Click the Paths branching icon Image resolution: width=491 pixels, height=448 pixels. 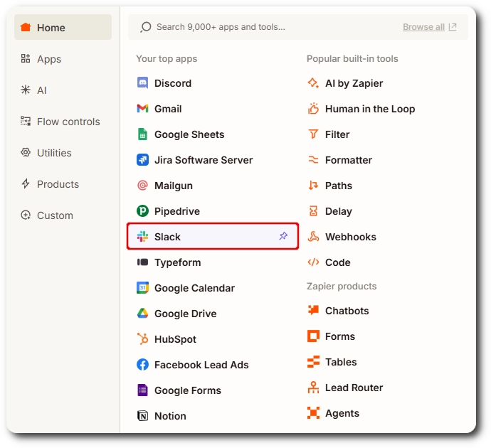pos(313,186)
